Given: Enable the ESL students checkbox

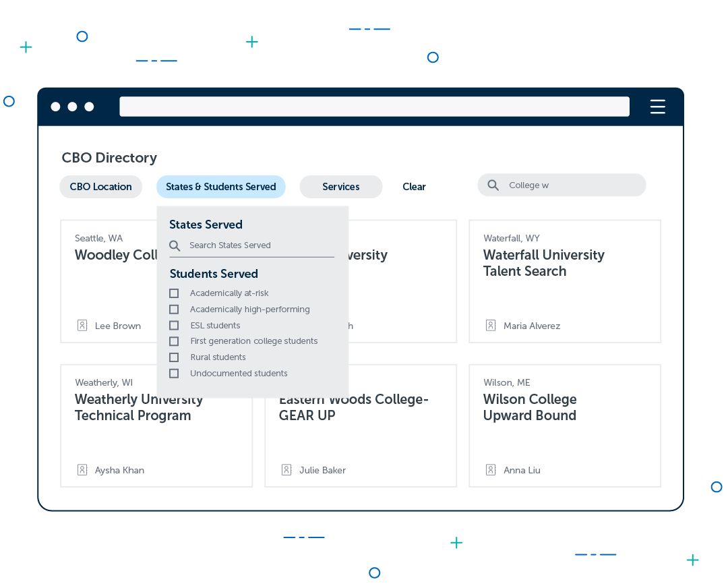Looking at the screenshot, I should point(174,326).
